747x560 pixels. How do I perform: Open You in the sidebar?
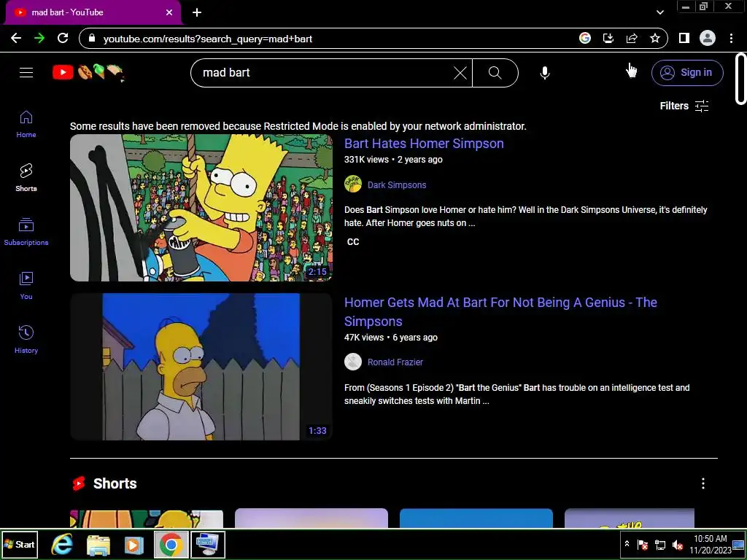[26, 286]
